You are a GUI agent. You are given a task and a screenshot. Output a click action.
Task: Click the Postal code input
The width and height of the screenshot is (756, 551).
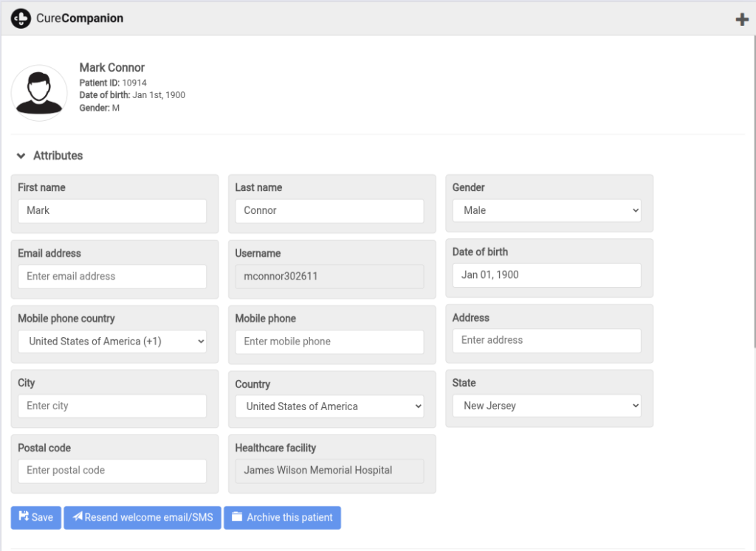[x=112, y=471]
